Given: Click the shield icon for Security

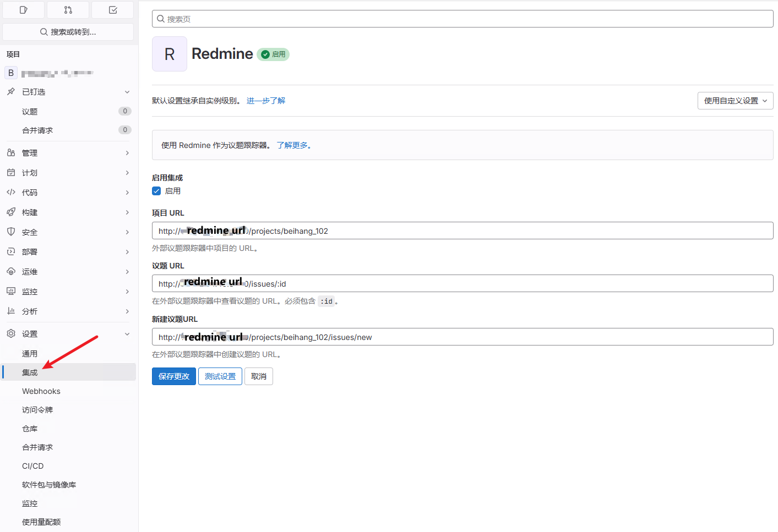Looking at the screenshot, I should click(x=11, y=232).
